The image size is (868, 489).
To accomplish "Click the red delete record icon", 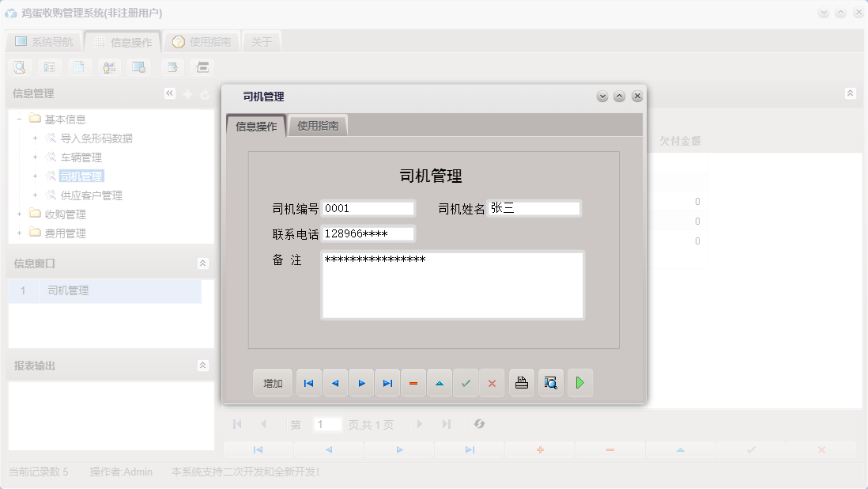I will (x=413, y=382).
